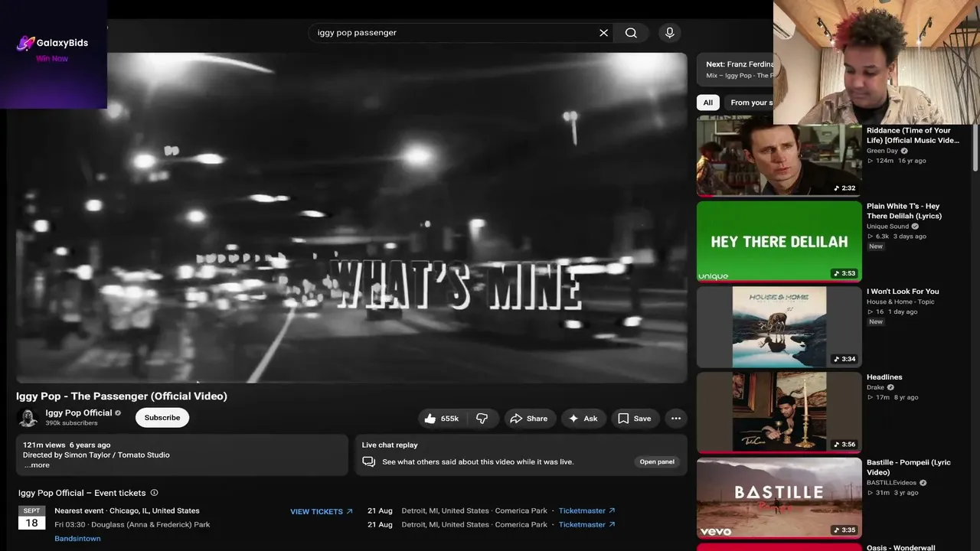The height and width of the screenshot is (551, 980).
Task: Click '17m 8 yr ago' under Headlines
Action: tap(893, 397)
